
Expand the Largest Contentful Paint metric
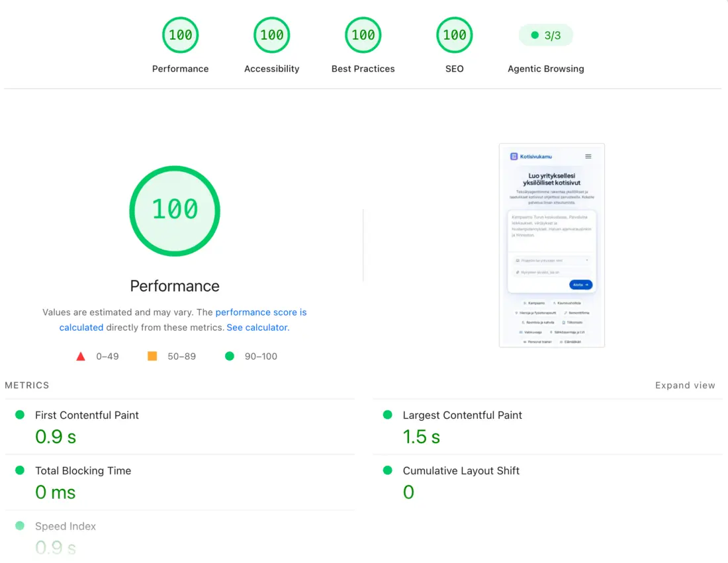click(x=547, y=427)
